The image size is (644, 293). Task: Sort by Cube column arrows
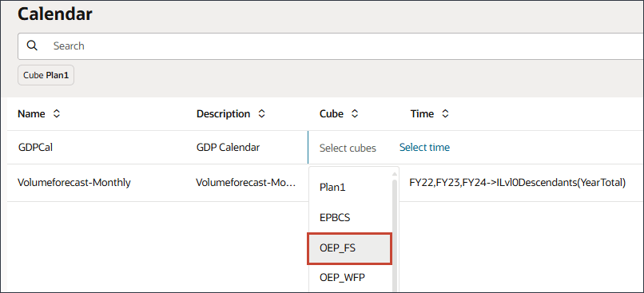(x=355, y=114)
